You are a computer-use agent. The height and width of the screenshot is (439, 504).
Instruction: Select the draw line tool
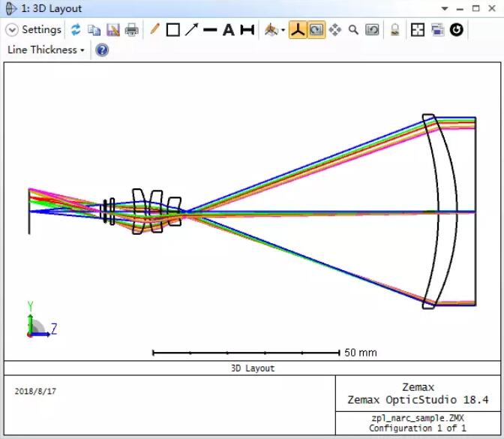coord(210,30)
